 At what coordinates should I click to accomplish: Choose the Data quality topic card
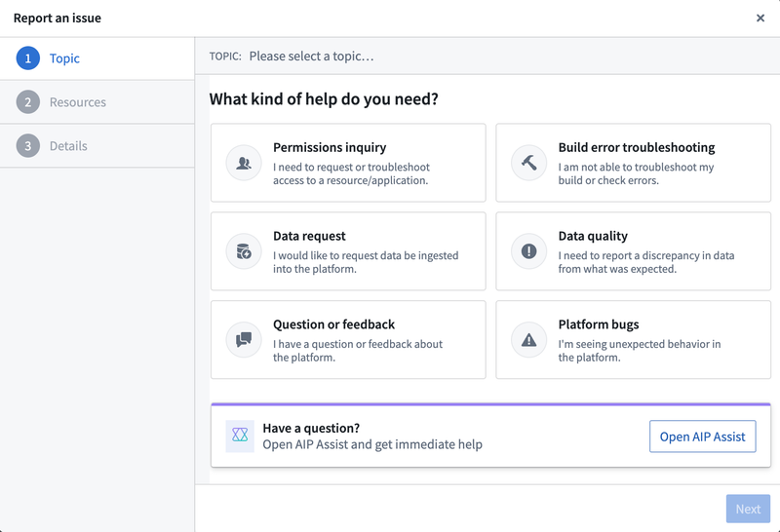(633, 251)
